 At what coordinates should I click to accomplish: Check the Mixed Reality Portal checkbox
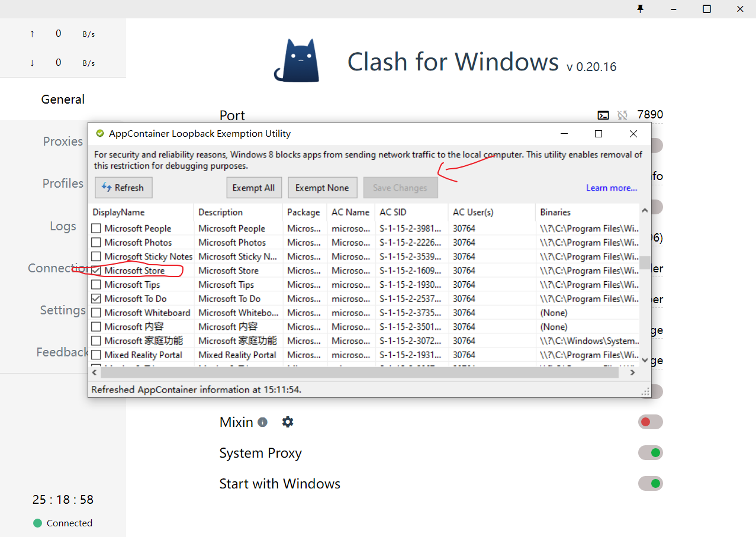tap(96, 355)
